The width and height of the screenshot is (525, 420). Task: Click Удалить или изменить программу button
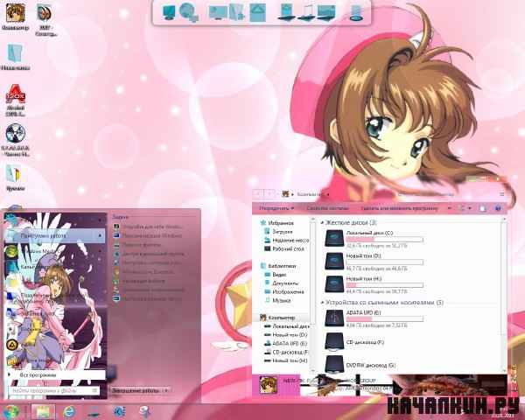coord(400,208)
